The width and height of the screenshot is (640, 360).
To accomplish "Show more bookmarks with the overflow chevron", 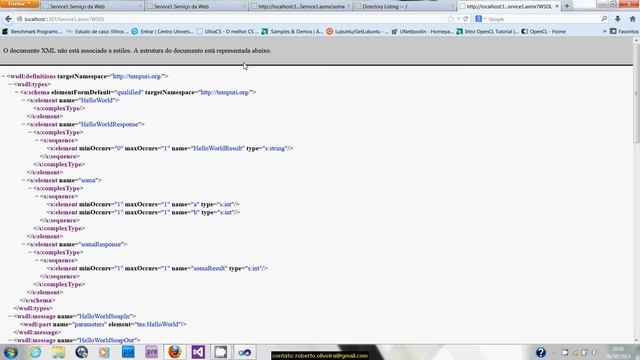I will (x=604, y=31).
